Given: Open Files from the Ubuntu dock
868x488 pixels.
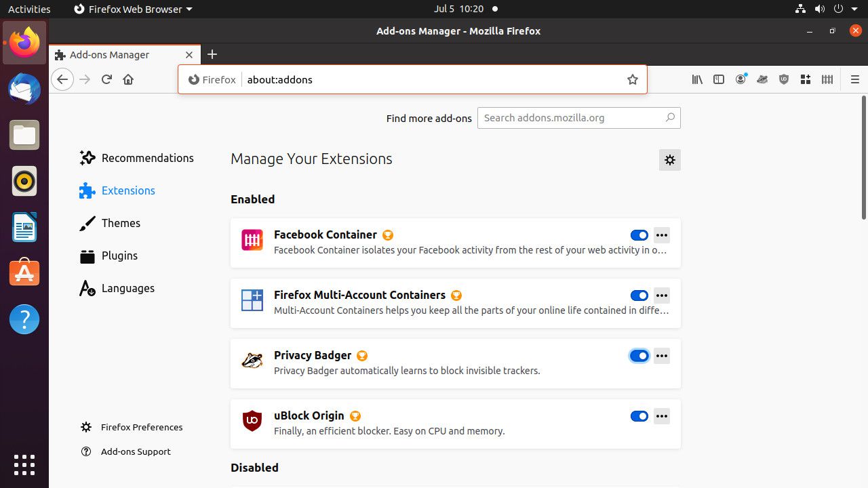Looking at the screenshot, I should [x=24, y=135].
